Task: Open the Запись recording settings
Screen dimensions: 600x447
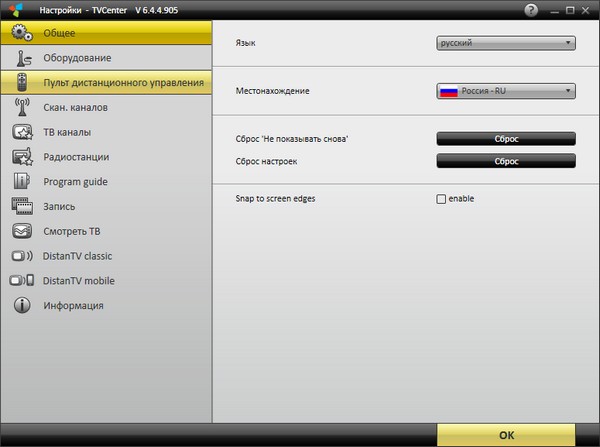Action: pos(106,206)
